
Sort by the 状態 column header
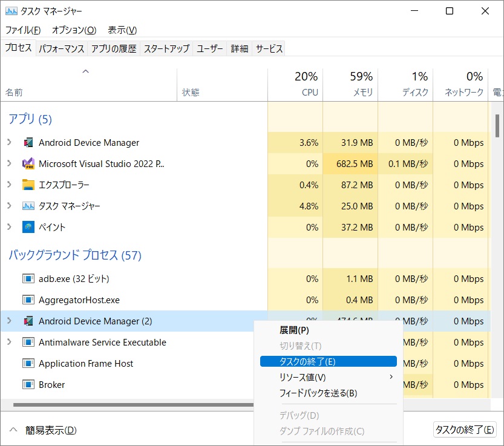(222, 85)
